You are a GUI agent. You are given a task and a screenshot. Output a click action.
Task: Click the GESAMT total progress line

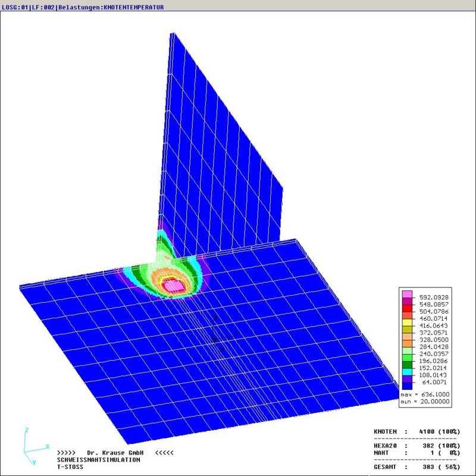click(x=416, y=468)
